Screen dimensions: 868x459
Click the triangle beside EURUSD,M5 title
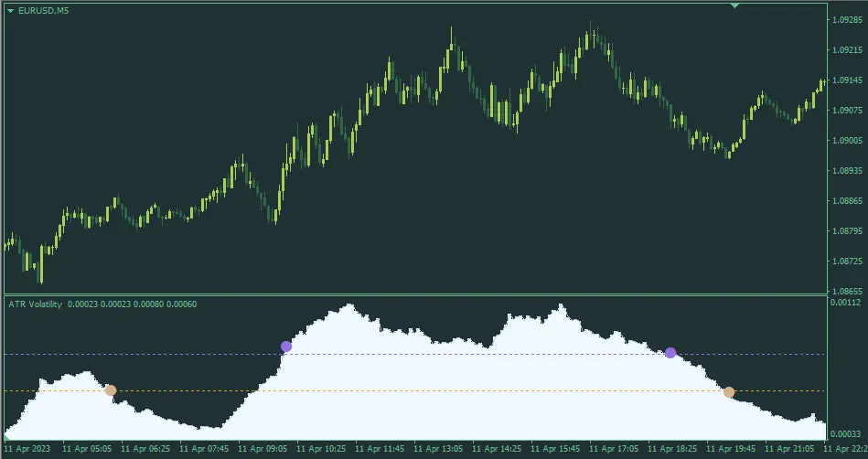[10, 10]
